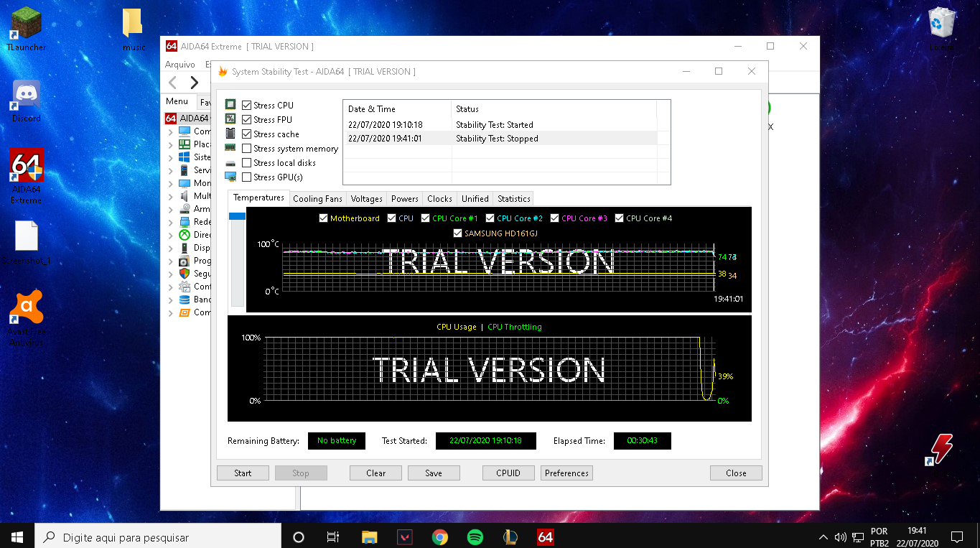
Task: Open the Avast Free Antivirus desktop shortcut
Action: tap(26, 318)
